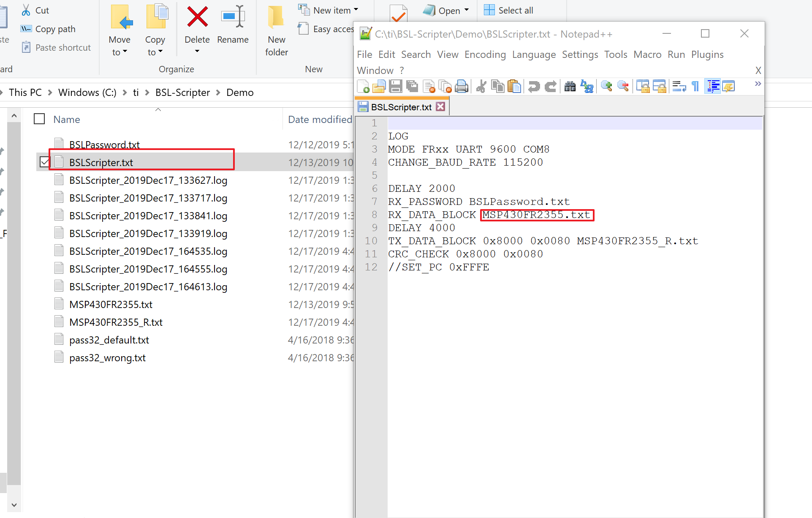Toggle the Word wrap toolbar icon

pyautogui.click(x=679, y=86)
